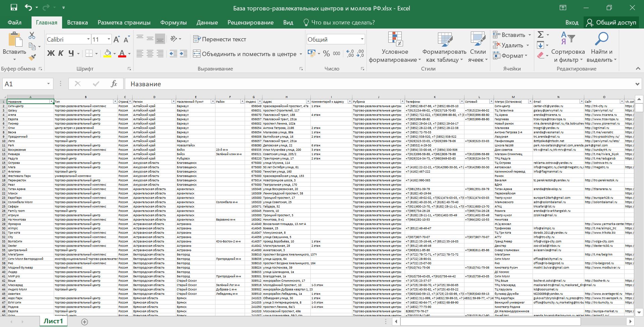Click the Save icon in title bar

pyautogui.click(x=14, y=8)
